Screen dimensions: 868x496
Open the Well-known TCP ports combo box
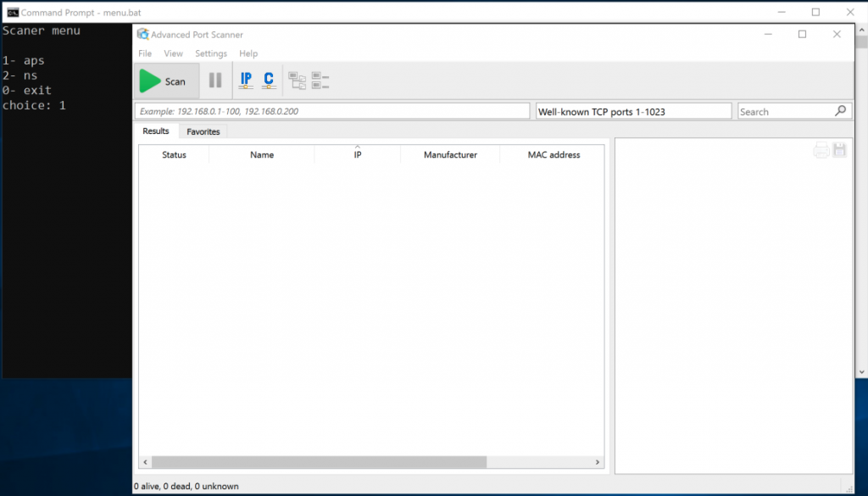[x=634, y=111]
